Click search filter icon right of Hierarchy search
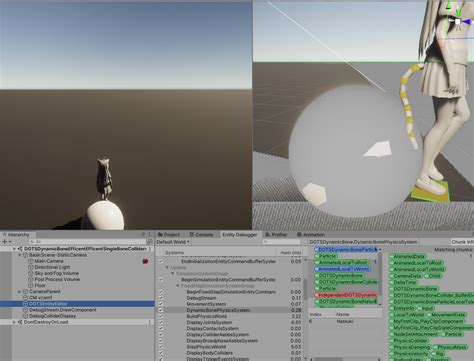Screen dimensions: 474x361 pos(150,241)
